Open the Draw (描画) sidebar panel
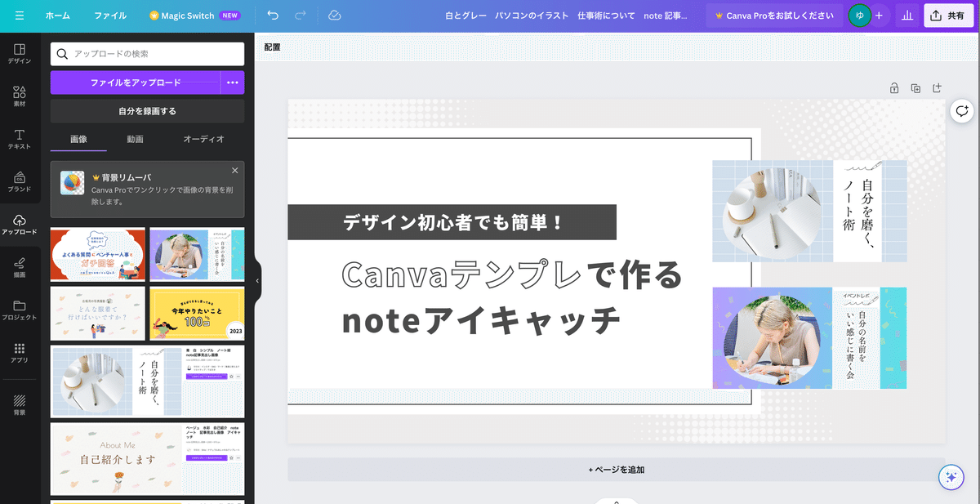The height and width of the screenshot is (504, 980). (20, 267)
